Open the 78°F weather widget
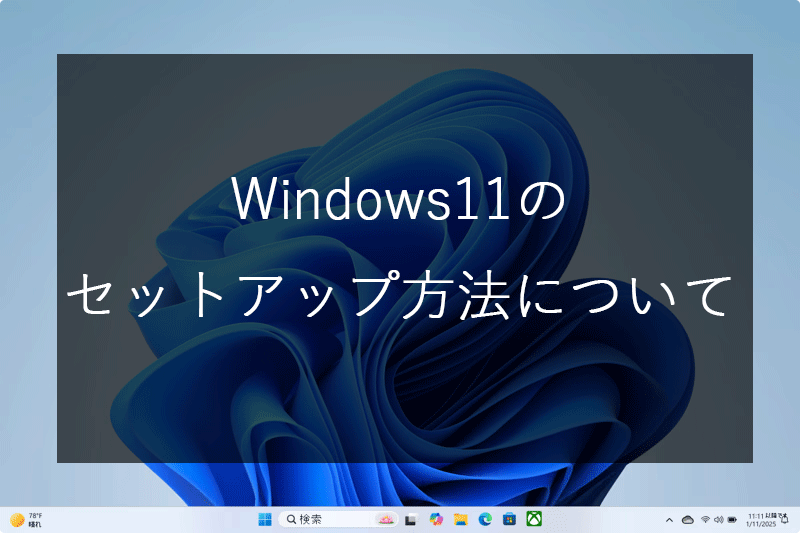 pyautogui.click(x=26, y=519)
